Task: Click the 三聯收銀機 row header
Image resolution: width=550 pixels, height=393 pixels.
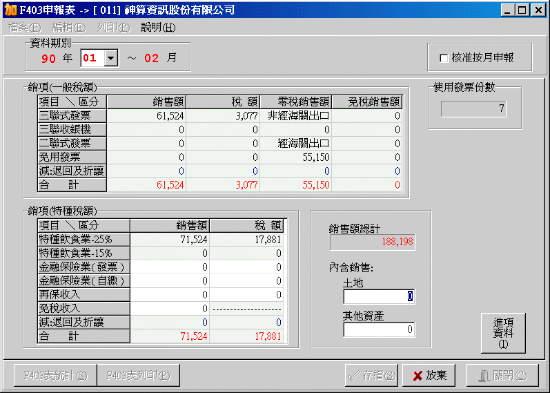Action: tap(72, 129)
